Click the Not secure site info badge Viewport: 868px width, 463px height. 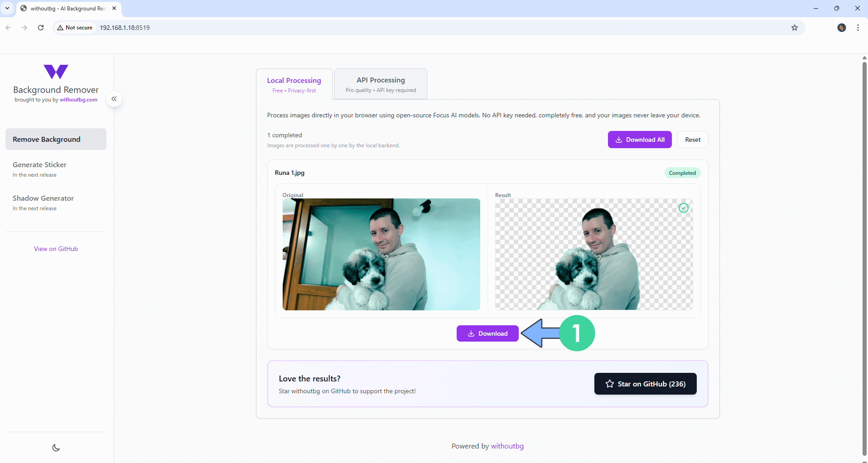[75, 28]
